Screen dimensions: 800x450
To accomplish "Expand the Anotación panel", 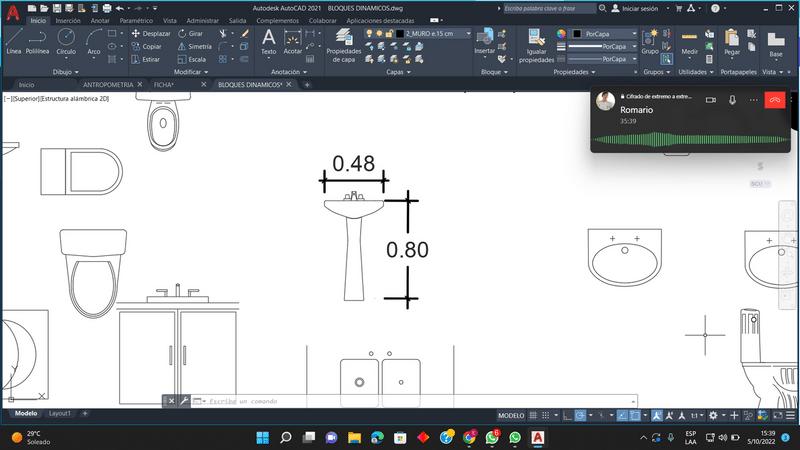I will (x=289, y=72).
